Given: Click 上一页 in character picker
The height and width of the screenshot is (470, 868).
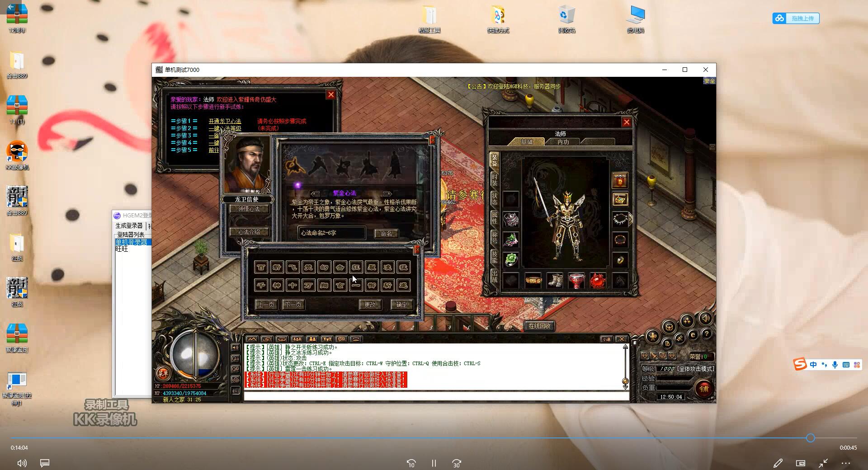Looking at the screenshot, I should 266,305.
